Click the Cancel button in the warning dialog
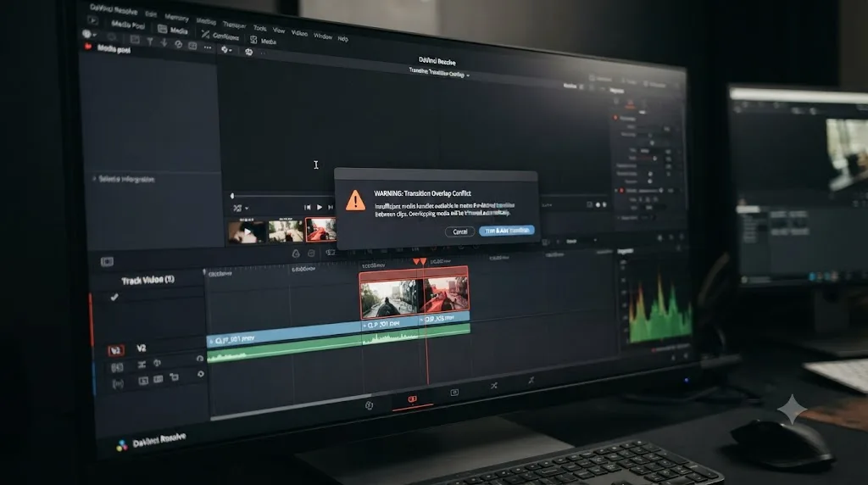The width and height of the screenshot is (868, 485). (x=459, y=231)
